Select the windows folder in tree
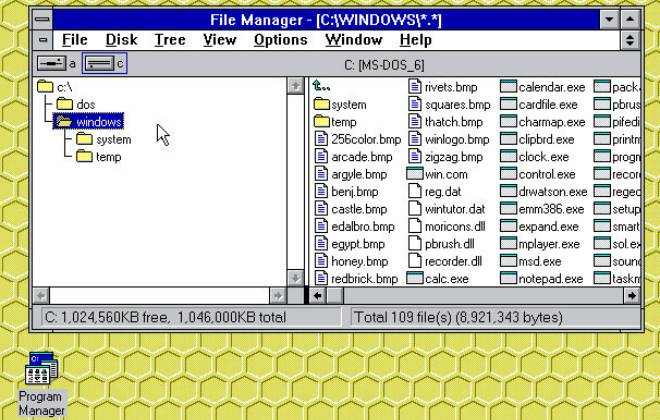 pos(89,122)
